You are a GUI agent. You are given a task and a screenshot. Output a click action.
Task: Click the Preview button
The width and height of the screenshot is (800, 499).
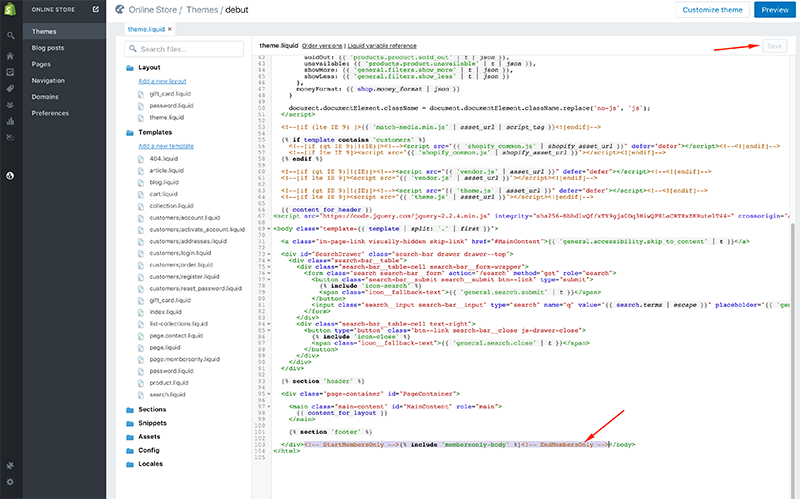click(x=774, y=10)
